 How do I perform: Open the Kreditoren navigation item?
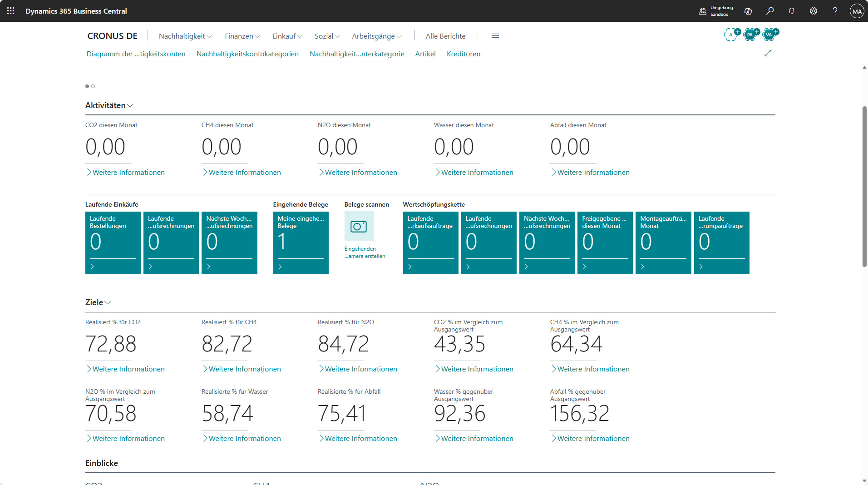tap(464, 54)
